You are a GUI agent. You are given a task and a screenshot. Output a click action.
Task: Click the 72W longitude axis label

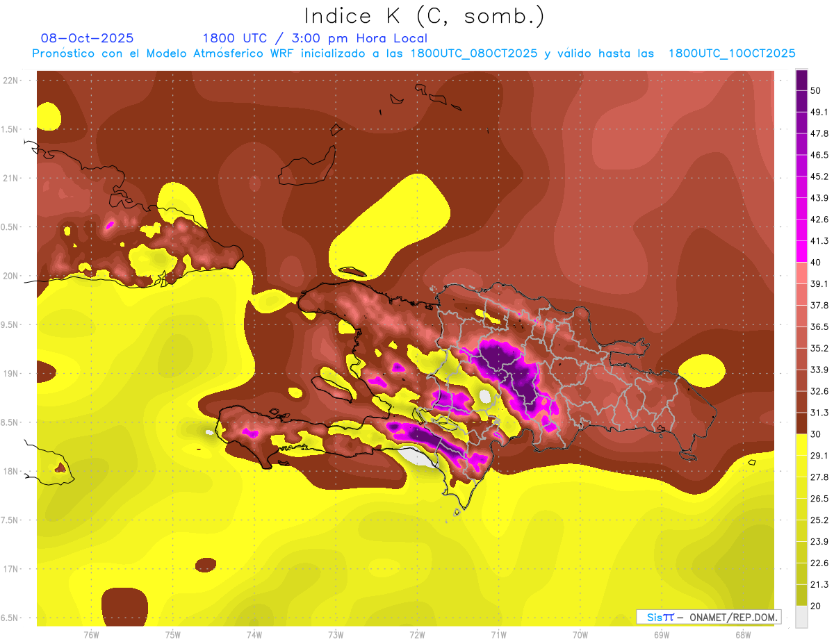coord(417,634)
